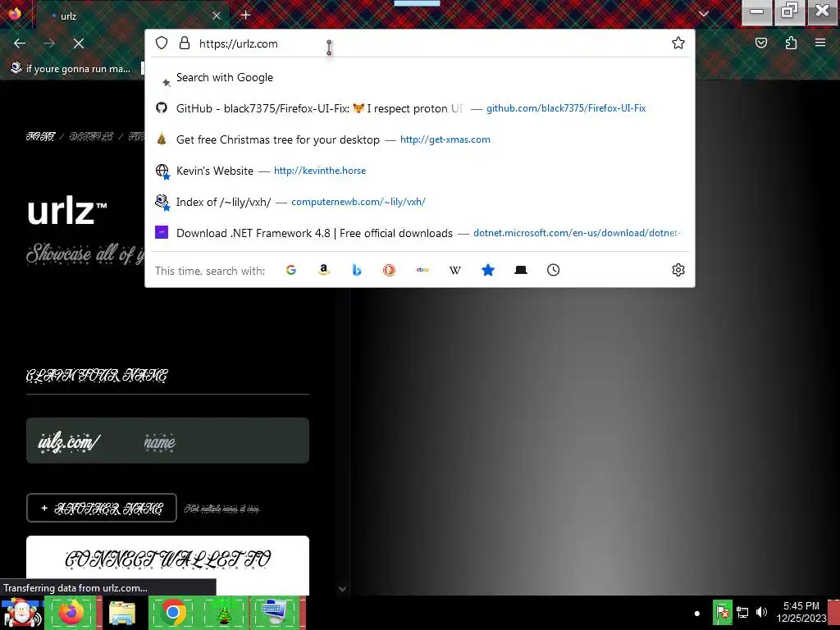Open Get free Christmas tree suggestion

click(x=420, y=139)
